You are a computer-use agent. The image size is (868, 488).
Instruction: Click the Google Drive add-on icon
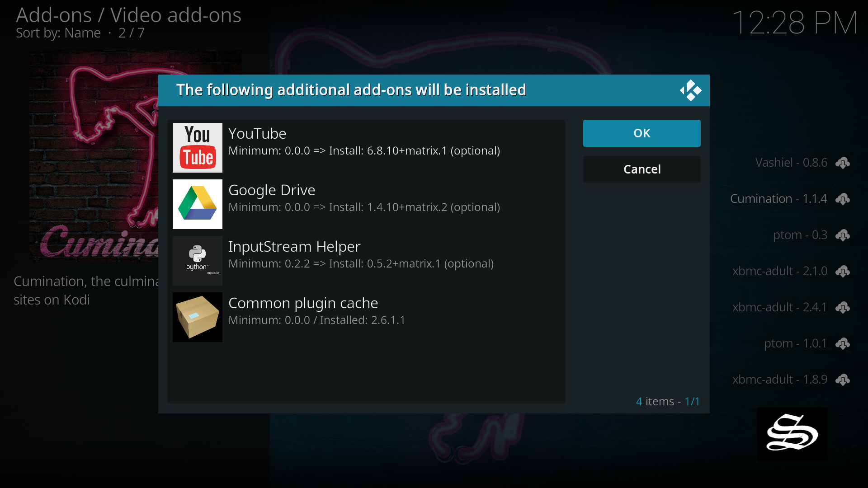click(x=197, y=204)
